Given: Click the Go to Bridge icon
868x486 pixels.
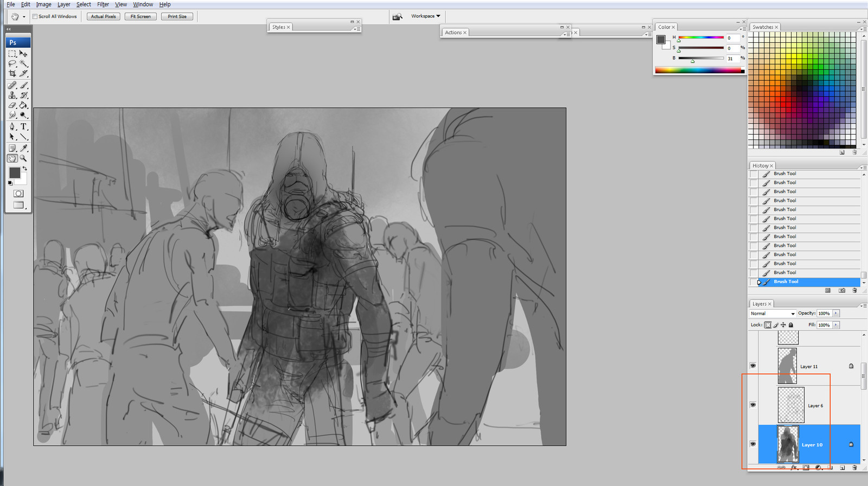Looking at the screenshot, I should click(x=398, y=16).
